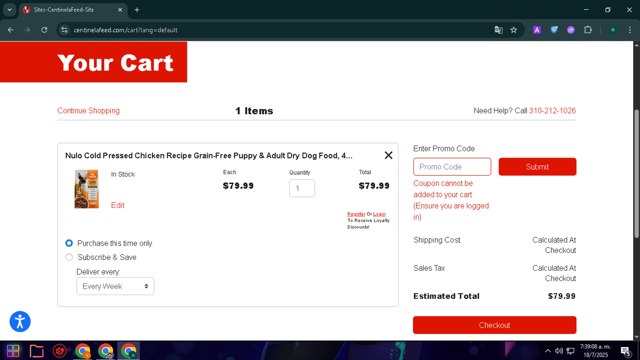Open the purple circle extension icon

(x=571, y=30)
